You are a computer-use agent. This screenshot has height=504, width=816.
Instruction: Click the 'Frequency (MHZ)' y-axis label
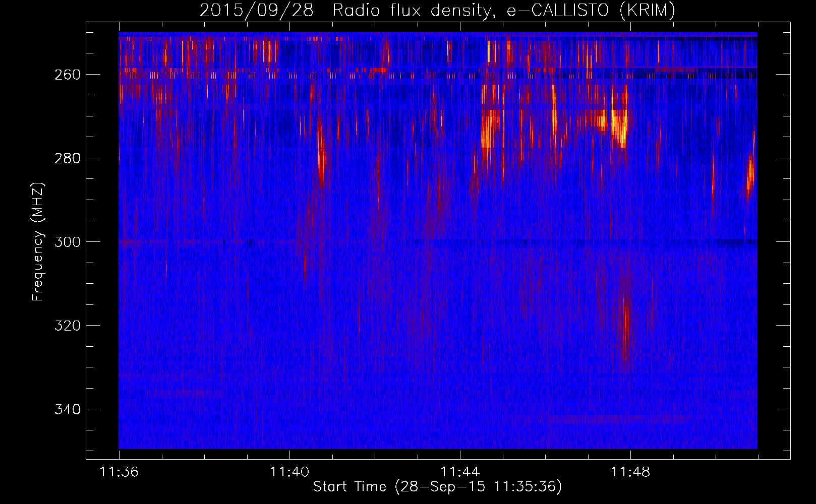[38, 242]
